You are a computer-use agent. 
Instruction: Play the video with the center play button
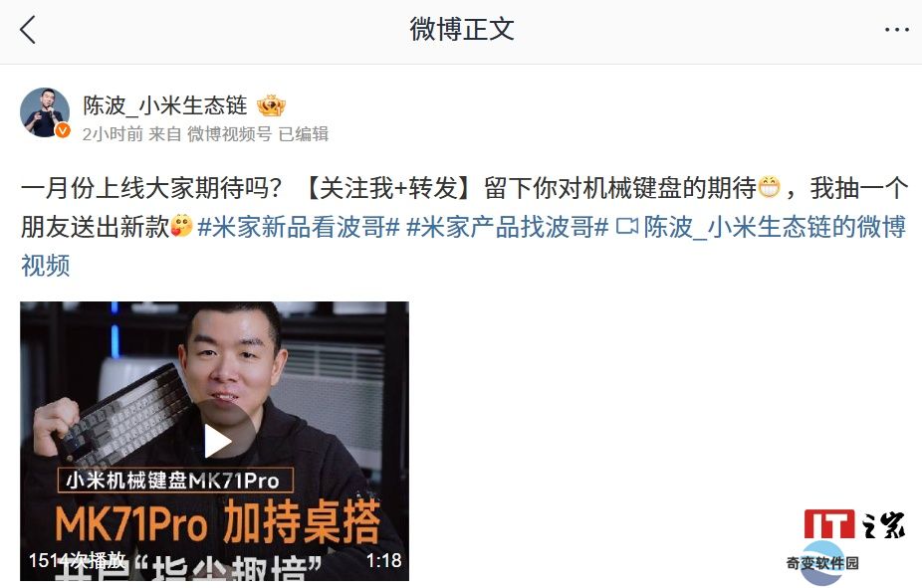pos(216,442)
